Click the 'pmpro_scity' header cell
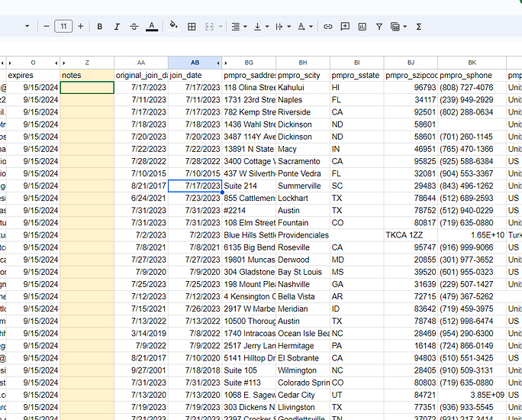 [x=303, y=76]
